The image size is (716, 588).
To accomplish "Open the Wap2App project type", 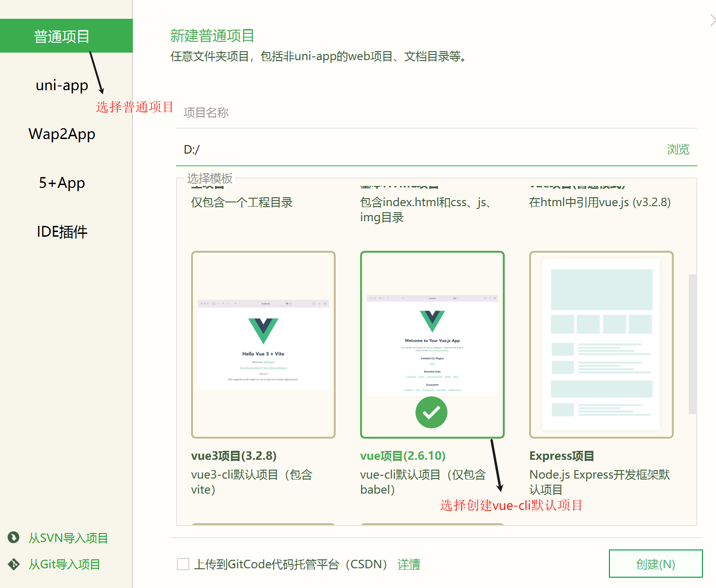I will [62, 134].
